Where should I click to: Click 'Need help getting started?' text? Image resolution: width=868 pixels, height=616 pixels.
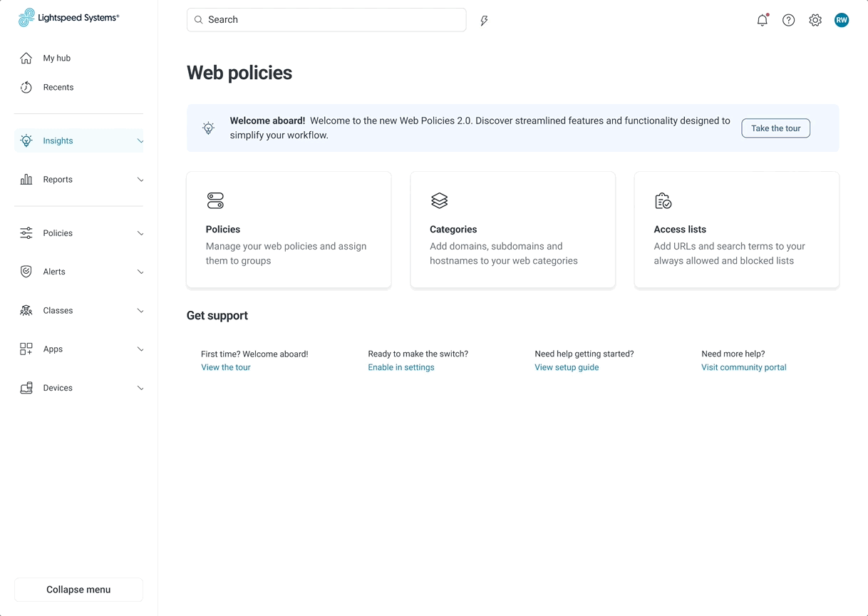[x=584, y=354]
